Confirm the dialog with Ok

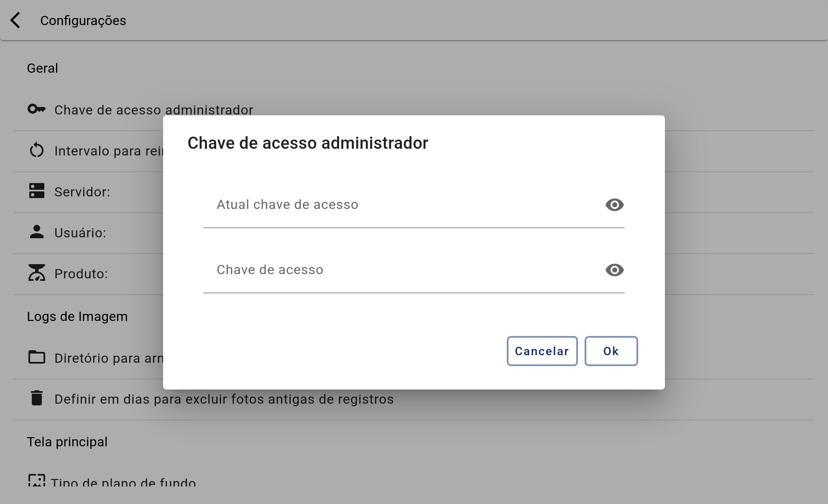(x=611, y=351)
